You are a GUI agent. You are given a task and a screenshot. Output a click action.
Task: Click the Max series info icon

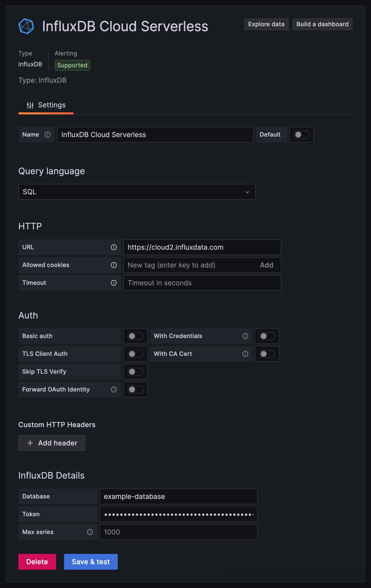click(90, 532)
